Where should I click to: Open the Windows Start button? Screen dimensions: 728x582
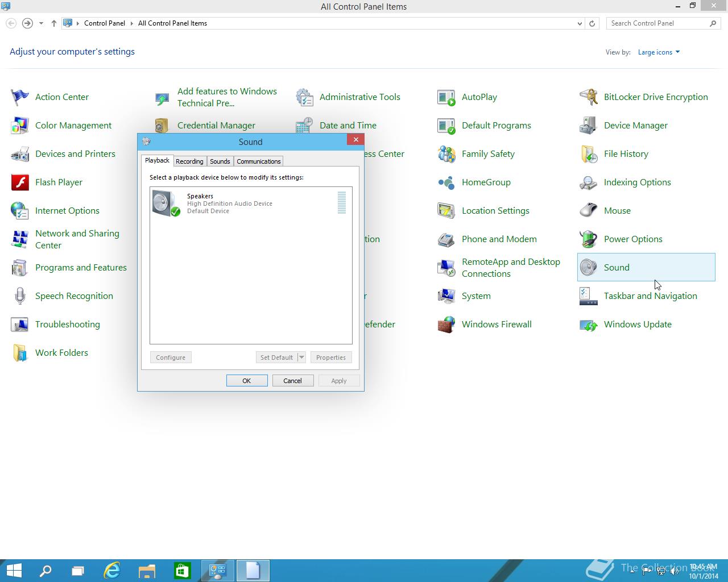14,571
